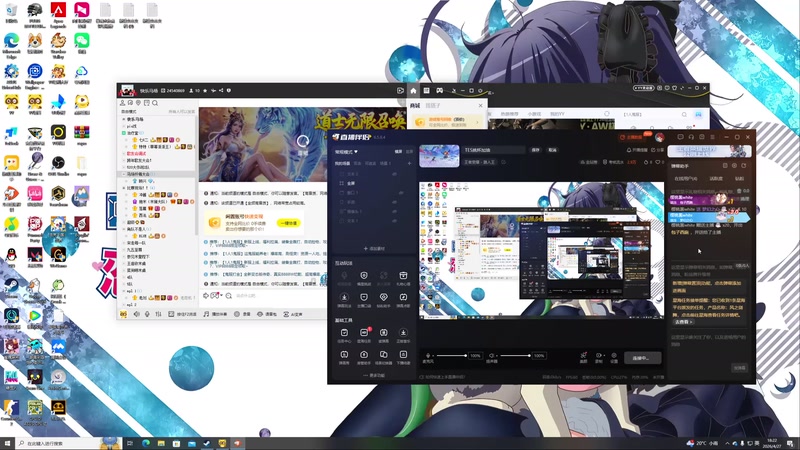
Task: Click the headset support icon in assistant title bar
Action: [691, 137]
